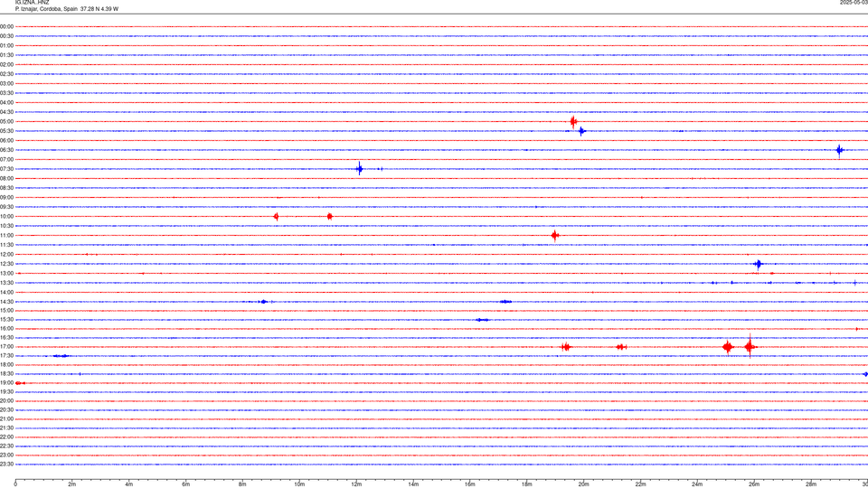Select the 17:30 trace time label

tap(6, 356)
